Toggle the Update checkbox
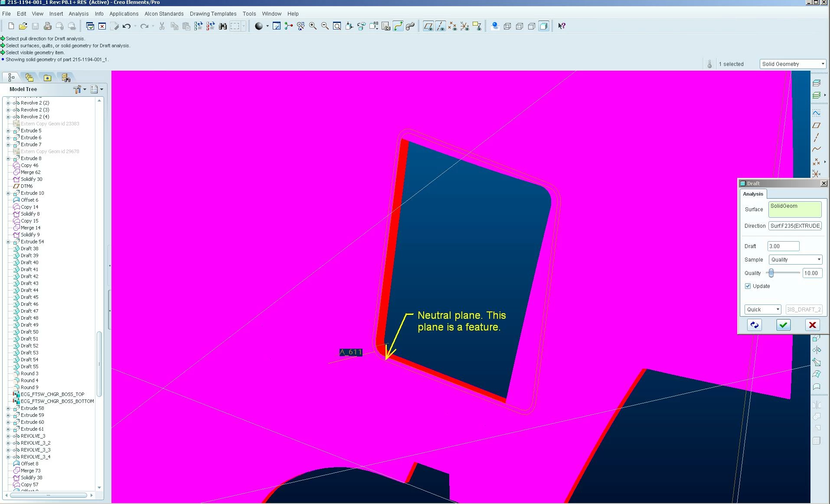830x504 pixels. [748, 286]
